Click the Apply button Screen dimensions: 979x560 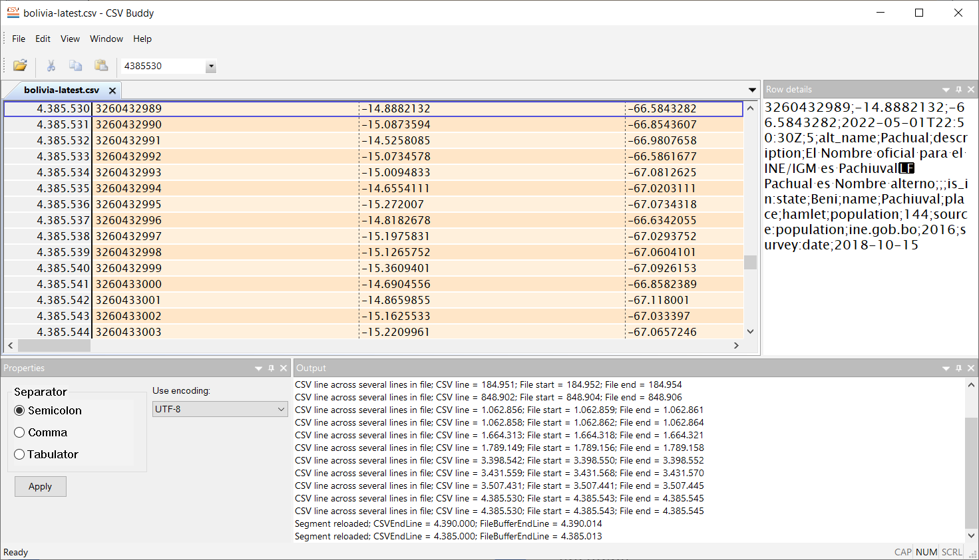click(x=40, y=486)
